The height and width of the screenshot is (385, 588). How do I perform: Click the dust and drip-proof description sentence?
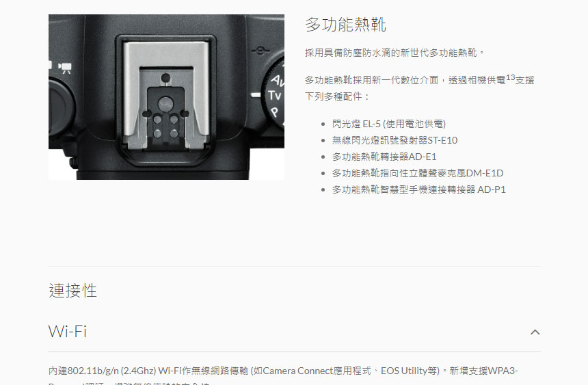[x=395, y=53]
